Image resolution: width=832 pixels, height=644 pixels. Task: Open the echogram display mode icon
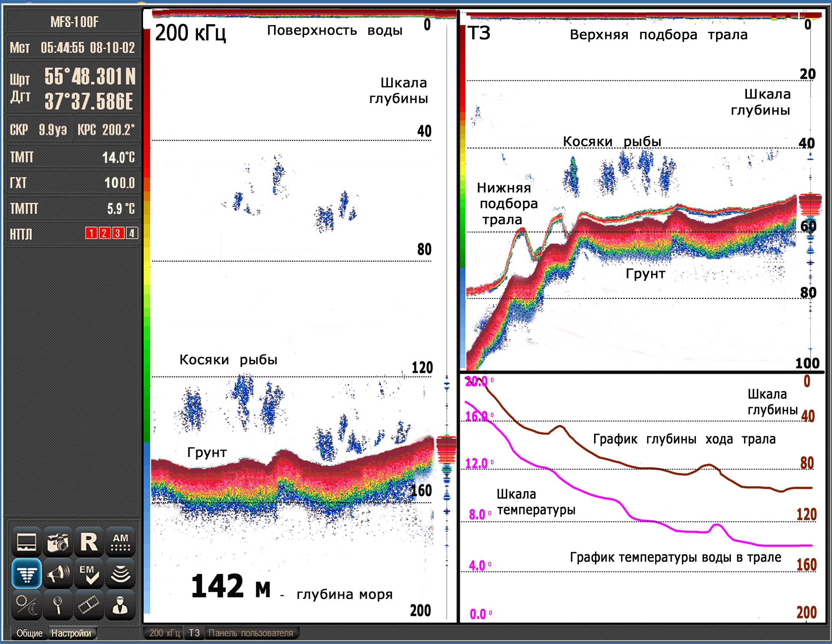click(x=27, y=541)
